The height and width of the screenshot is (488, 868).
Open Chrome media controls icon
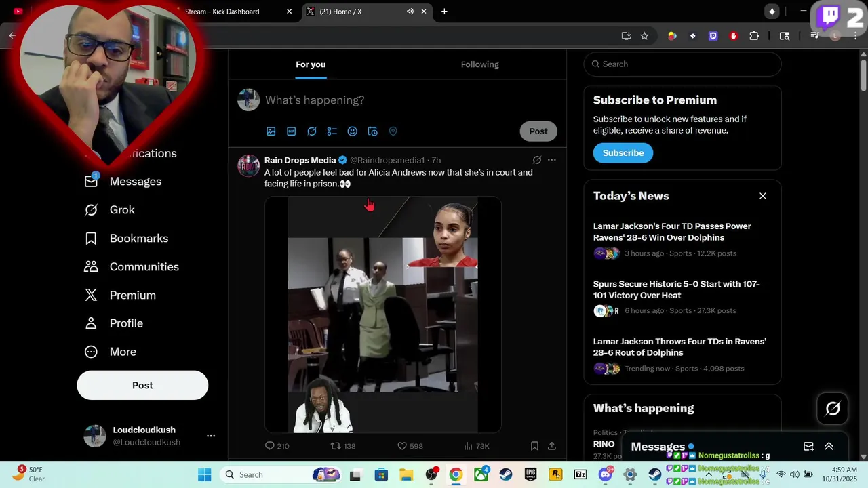[815, 36]
